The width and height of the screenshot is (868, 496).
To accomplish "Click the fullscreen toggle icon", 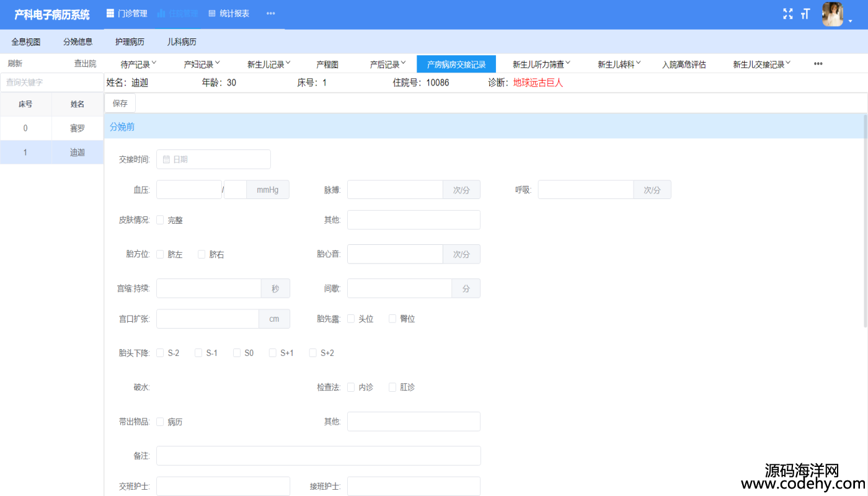I will (788, 14).
